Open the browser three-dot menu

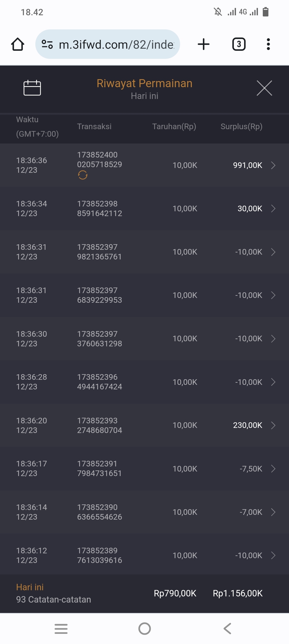point(268,44)
